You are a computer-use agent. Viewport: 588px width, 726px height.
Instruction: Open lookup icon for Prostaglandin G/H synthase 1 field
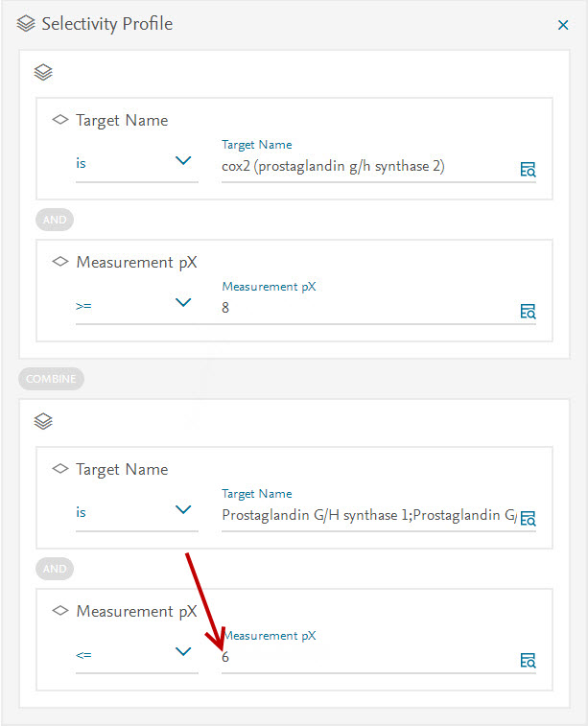tap(528, 519)
